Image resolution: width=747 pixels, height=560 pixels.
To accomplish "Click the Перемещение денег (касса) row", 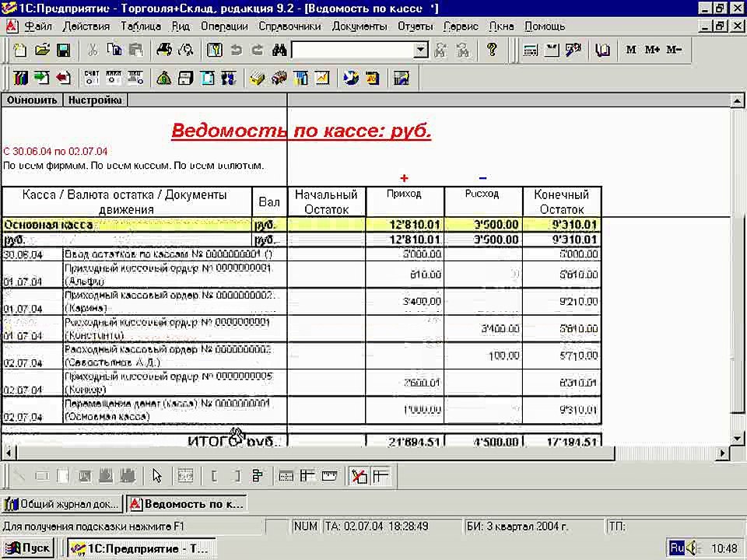I will (302, 410).
